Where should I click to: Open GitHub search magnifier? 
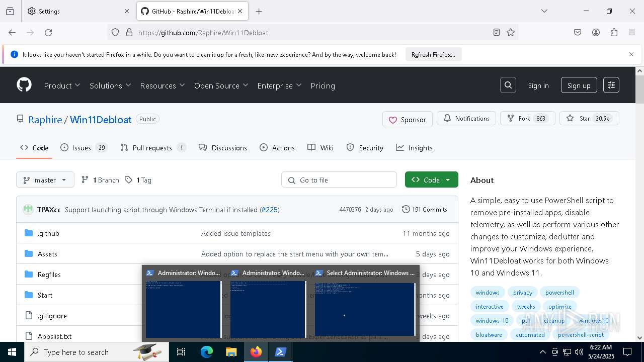[x=508, y=85]
